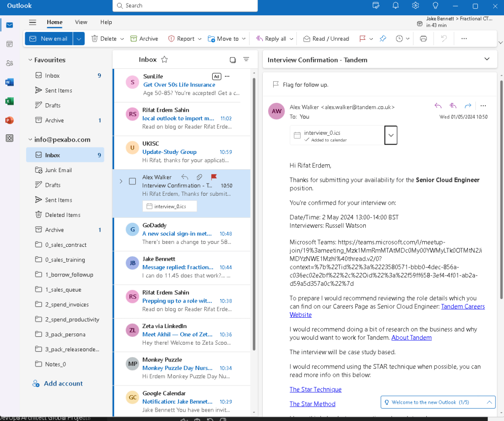Click the select-all messages icon by Inbox
504x421 pixels.
(233, 60)
